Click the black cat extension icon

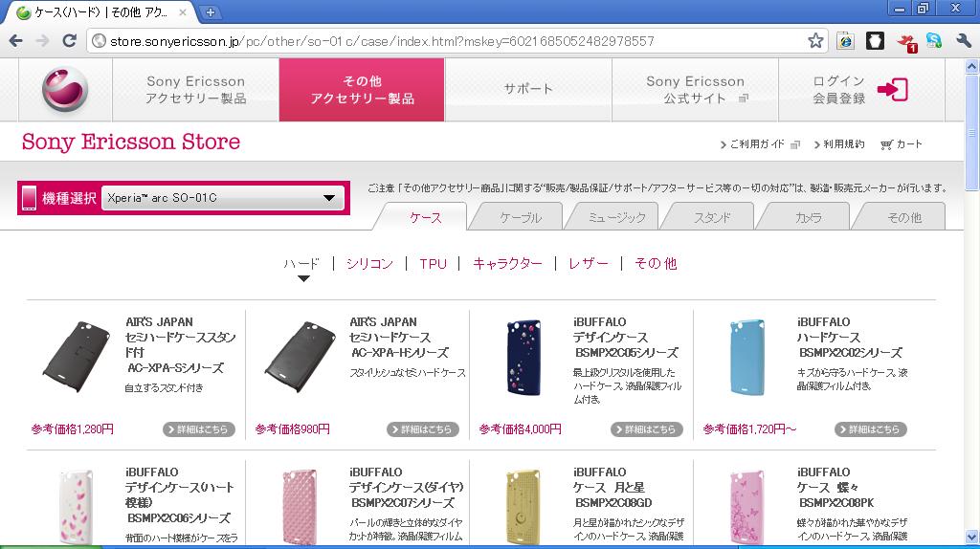click(x=875, y=41)
